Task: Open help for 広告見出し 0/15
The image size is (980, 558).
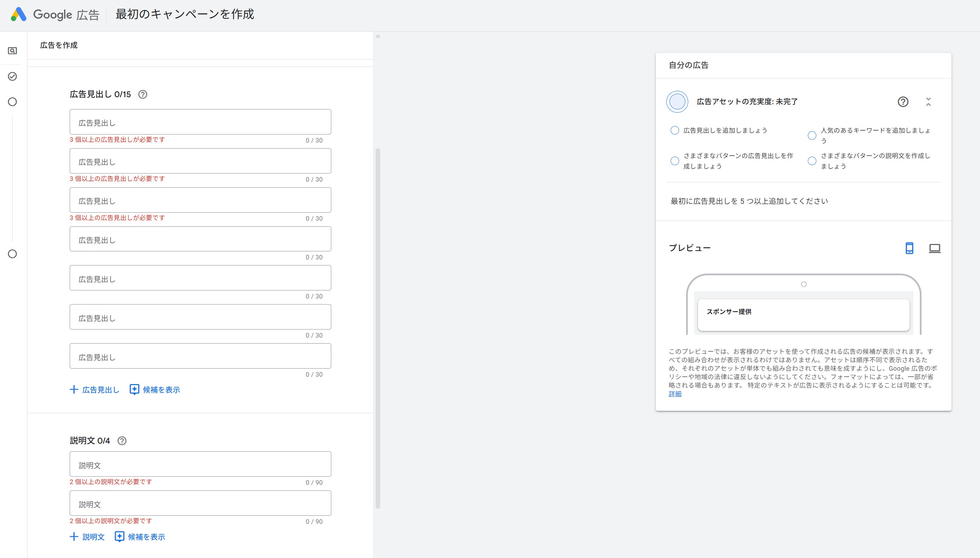Action: point(143,94)
